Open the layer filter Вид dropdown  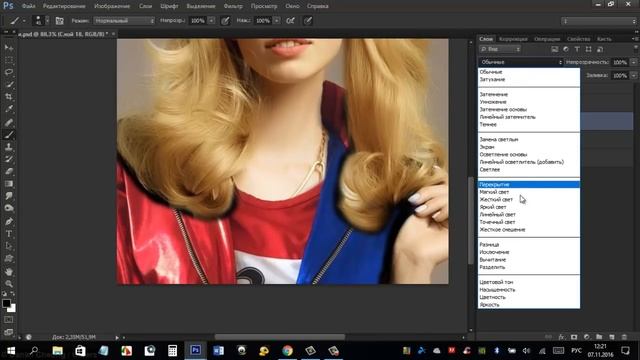[x=500, y=49]
